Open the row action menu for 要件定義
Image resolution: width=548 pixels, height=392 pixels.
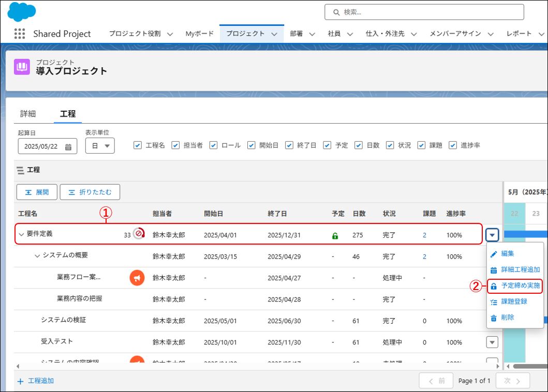(x=492, y=235)
